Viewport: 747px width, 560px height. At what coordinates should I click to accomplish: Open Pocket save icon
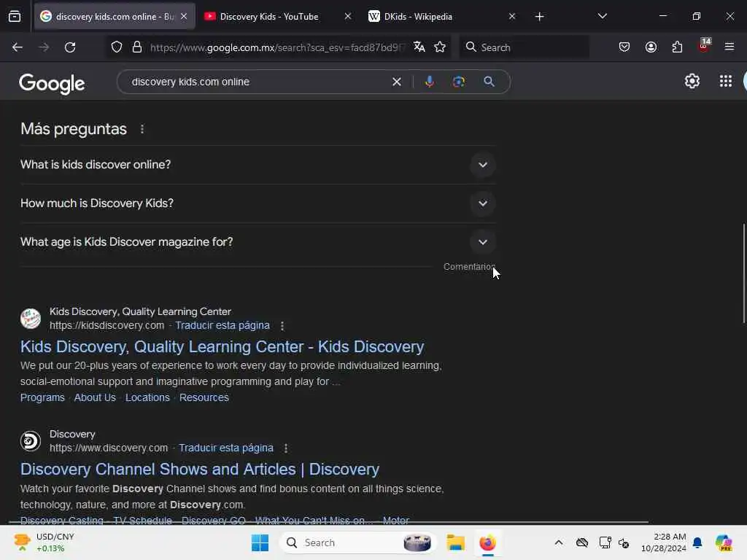624,47
